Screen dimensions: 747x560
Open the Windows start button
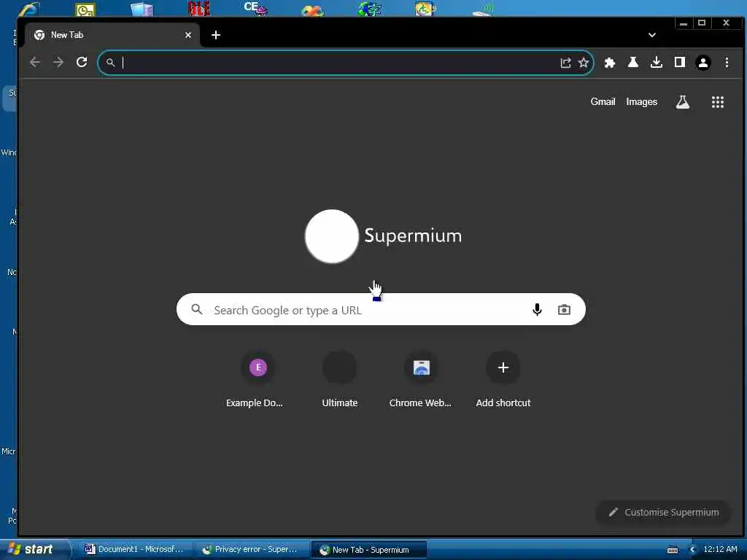click(x=34, y=549)
